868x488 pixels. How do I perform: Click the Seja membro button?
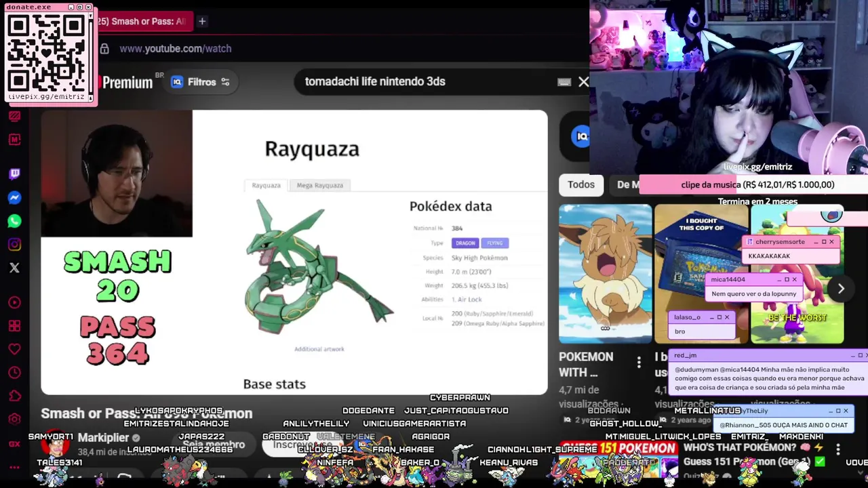[213, 445]
